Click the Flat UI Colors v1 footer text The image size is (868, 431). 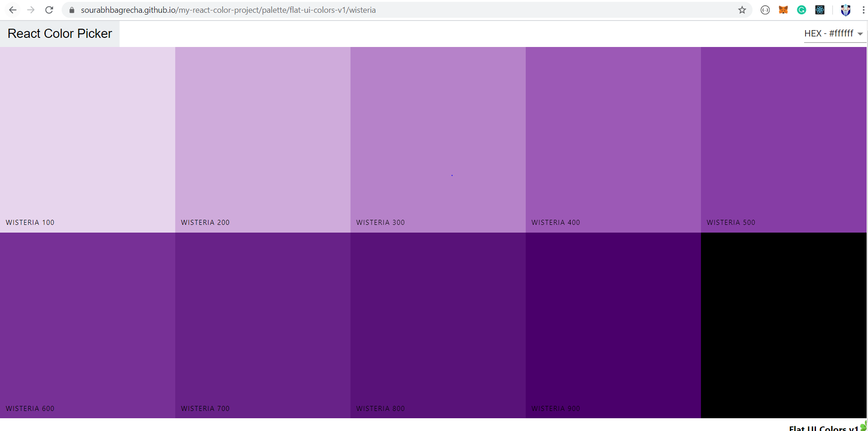point(823,428)
